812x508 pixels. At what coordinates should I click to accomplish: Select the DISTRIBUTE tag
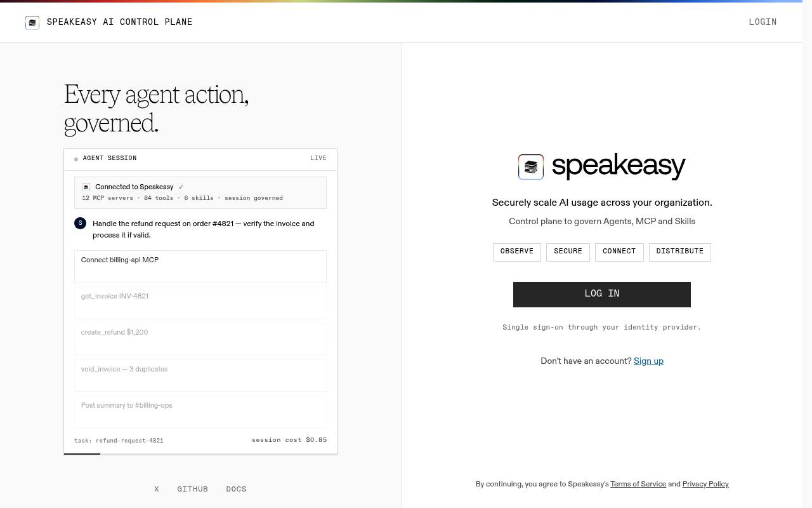(680, 252)
